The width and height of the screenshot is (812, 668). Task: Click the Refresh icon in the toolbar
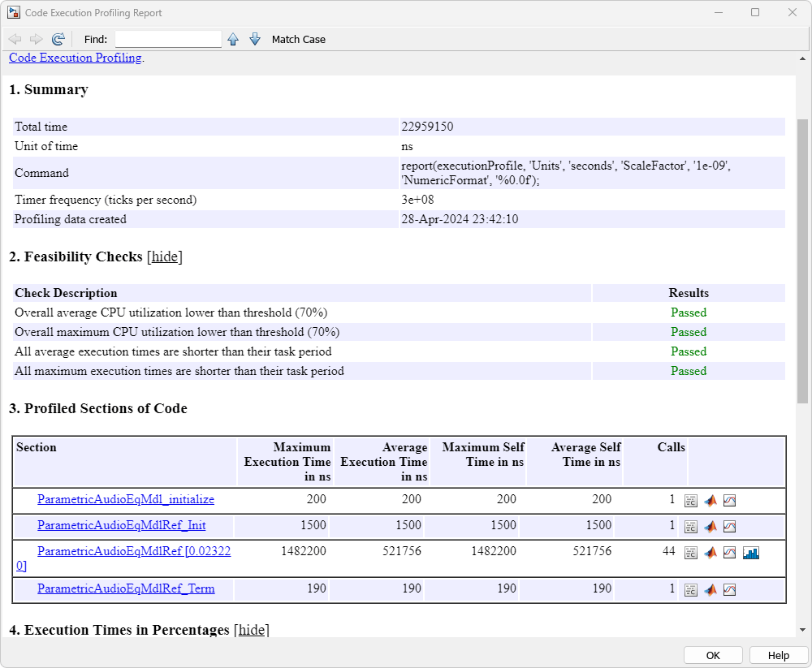pos(58,39)
